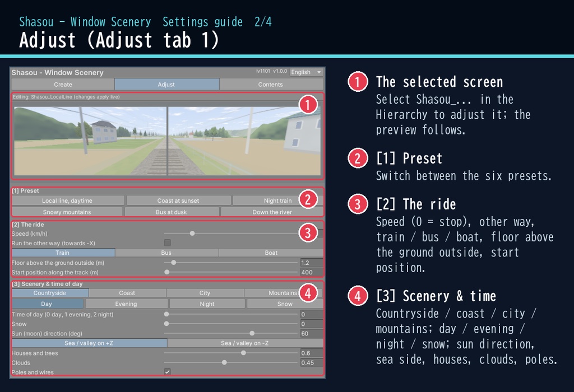The height and width of the screenshot is (392, 574).
Task: Switch the vehicle to Boat
Action: pos(271,253)
